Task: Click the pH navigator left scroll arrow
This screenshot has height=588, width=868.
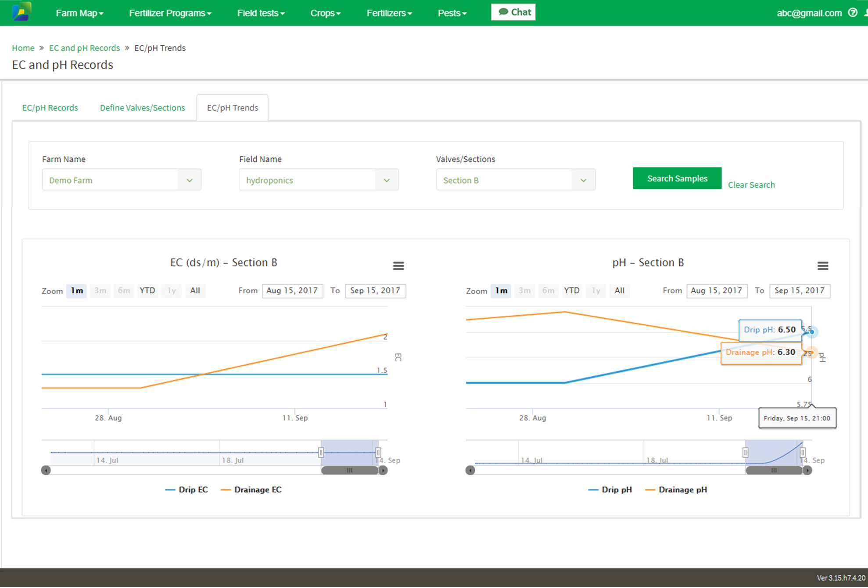Action: pos(470,470)
